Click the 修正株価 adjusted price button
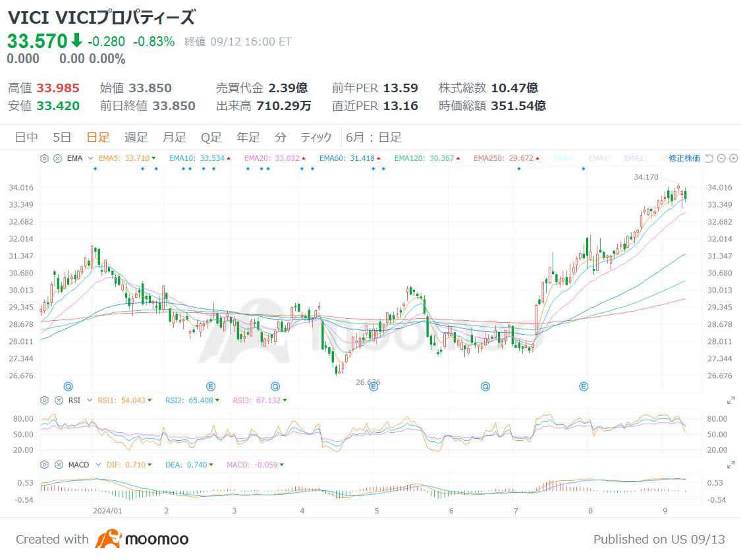Image resolution: width=741 pixels, height=560 pixels. pyautogui.click(x=684, y=158)
